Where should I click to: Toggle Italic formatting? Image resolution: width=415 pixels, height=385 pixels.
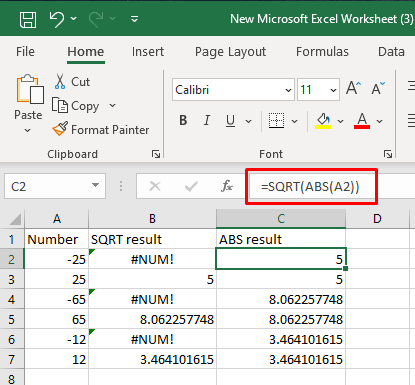click(207, 120)
